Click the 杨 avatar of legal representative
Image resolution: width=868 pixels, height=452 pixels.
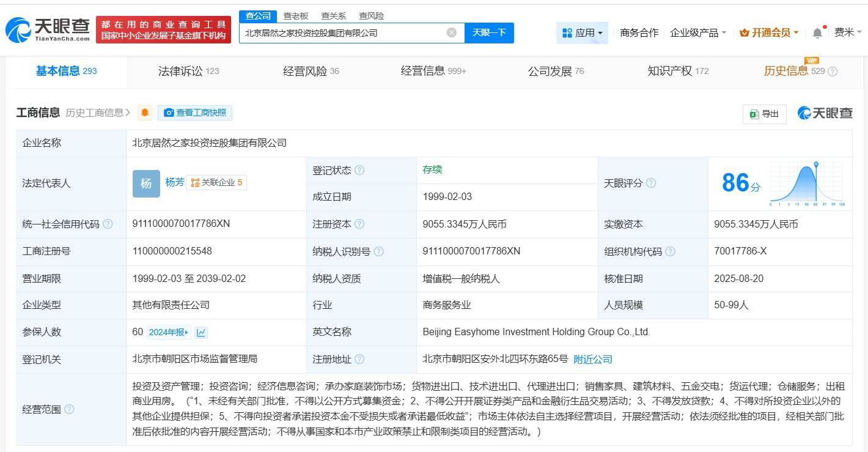click(146, 183)
